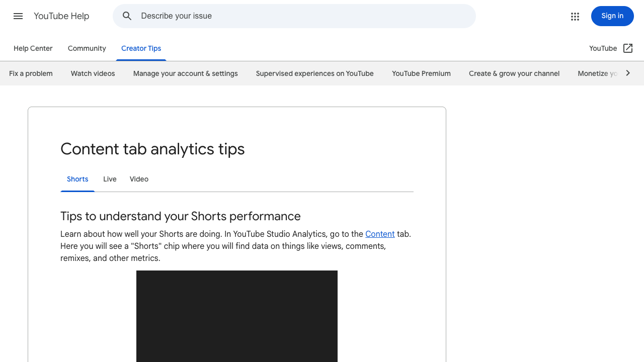Switch to the Help Center tab
The image size is (644, 362).
[x=33, y=48]
